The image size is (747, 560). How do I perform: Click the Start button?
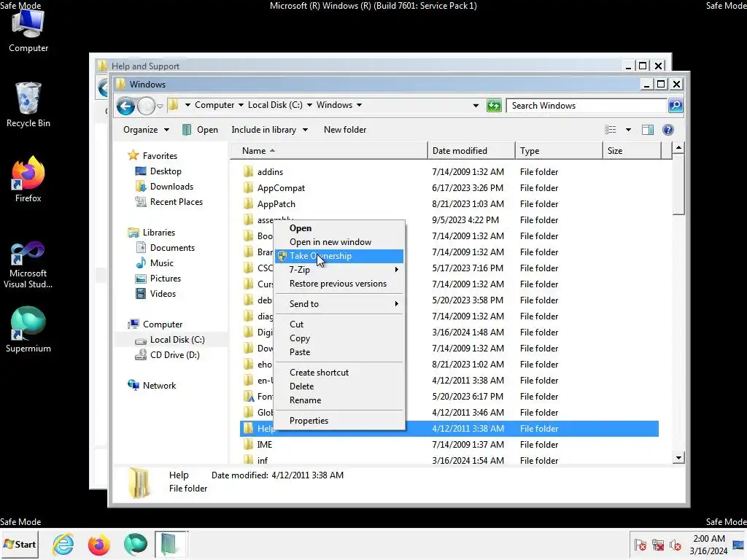tap(20, 544)
